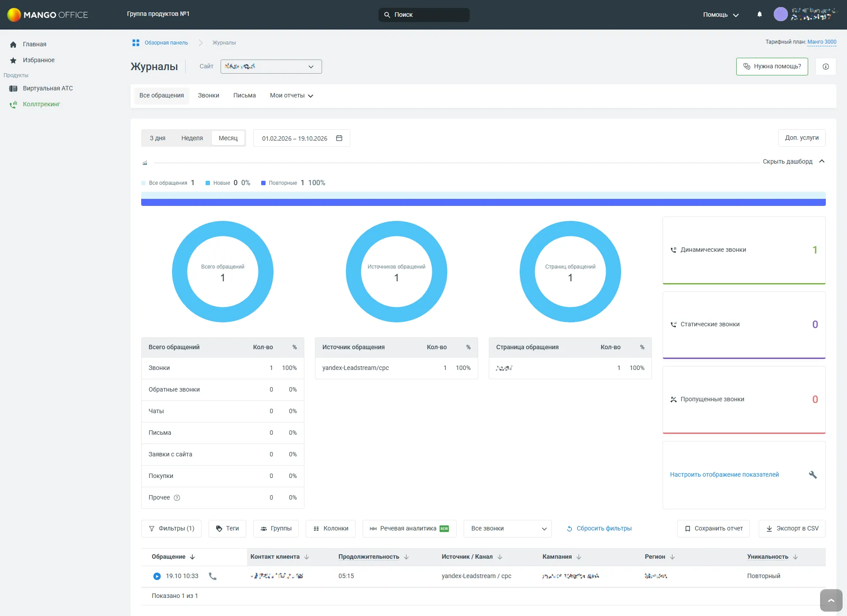Click the Нужна помощь? button
847x616 pixels.
click(772, 67)
